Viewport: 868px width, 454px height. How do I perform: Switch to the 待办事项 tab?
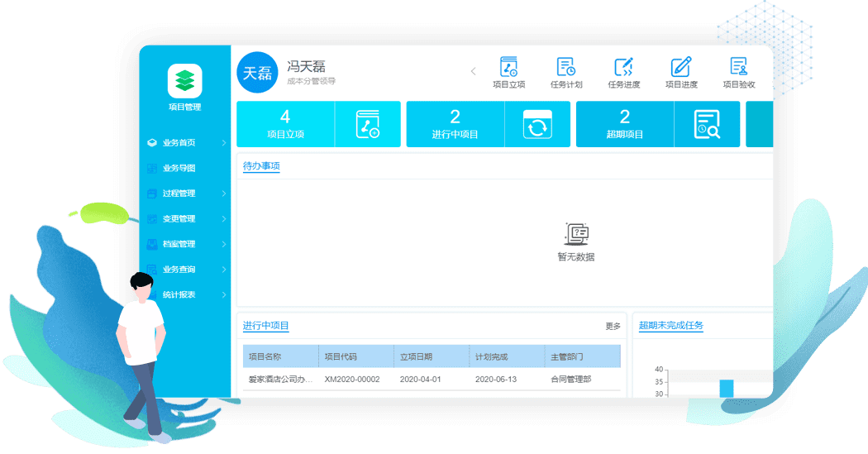click(x=261, y=166)
